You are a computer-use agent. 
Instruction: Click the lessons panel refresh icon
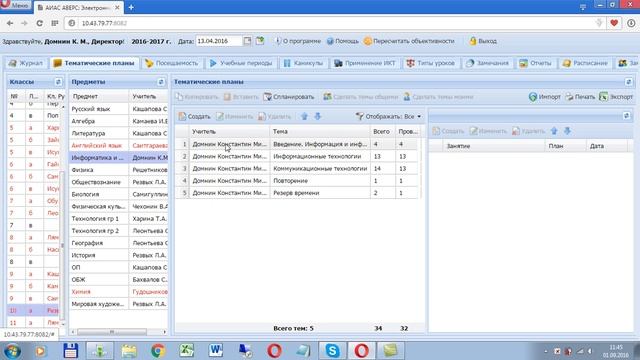coord(627,116)
